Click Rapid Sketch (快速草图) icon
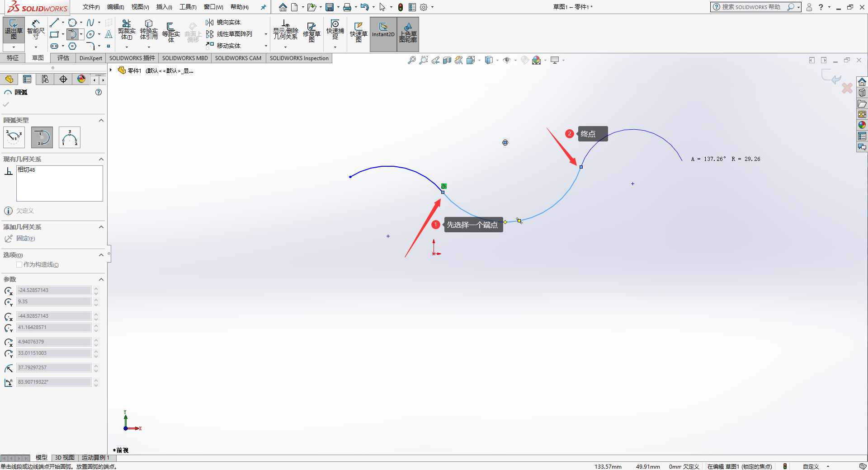Image resolution: width=868 pixels, height=470 pixels. (x=359, y=32)
